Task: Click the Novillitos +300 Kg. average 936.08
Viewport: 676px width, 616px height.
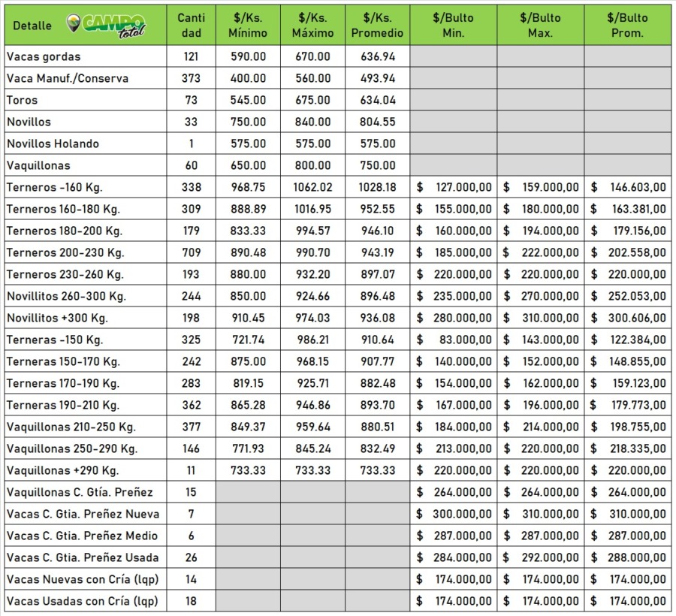Action: click(377, 318)
